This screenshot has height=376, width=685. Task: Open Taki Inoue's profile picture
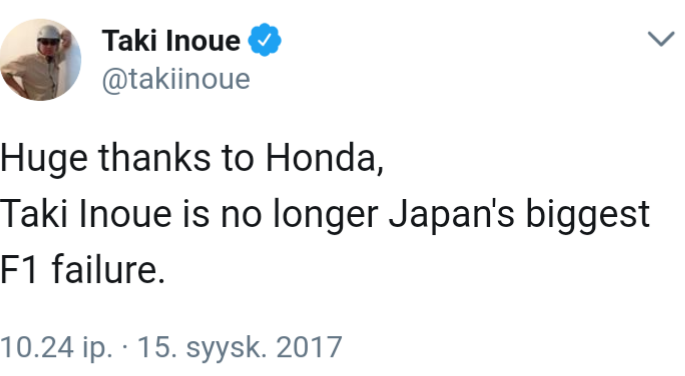[x=41, y=59]
